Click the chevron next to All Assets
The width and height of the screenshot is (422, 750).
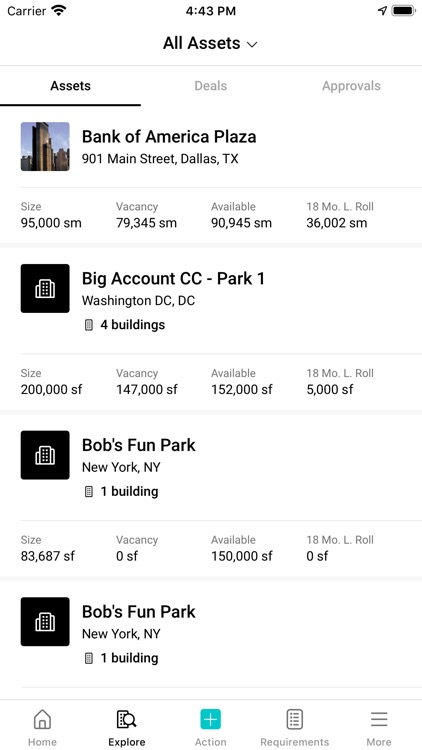point(252,44)
